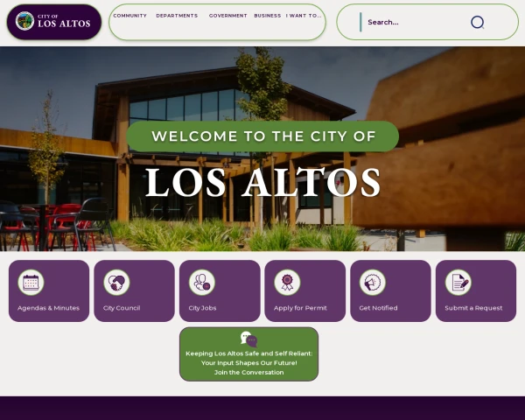The height and width of the screenshot is (420, 525).
Task: Click the Join the Conversation text
Action: (x=248, y=373)
